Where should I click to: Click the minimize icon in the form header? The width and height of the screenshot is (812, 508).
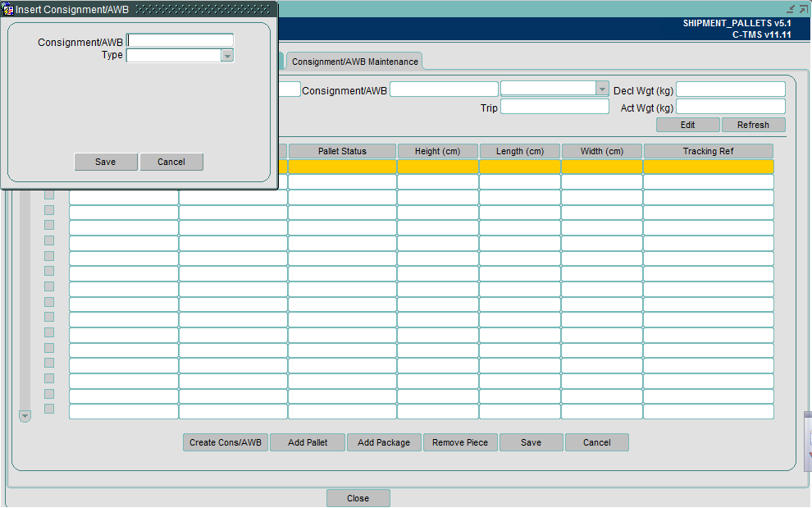[x=790, y=9]
